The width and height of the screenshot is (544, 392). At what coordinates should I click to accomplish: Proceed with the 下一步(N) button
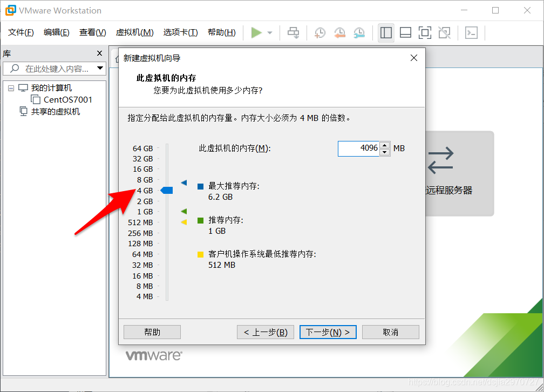328,332
